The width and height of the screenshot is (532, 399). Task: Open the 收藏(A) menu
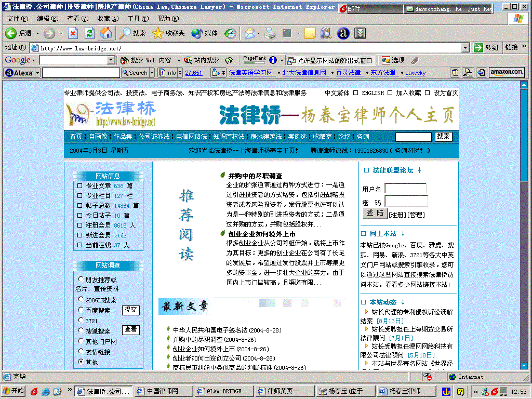pyautogui.click(x=107, y=19)
